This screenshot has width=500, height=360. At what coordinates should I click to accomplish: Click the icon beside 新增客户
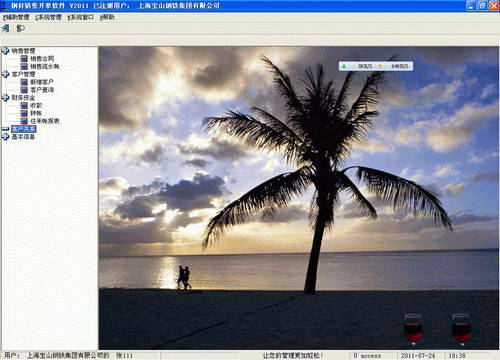point(24,82)
